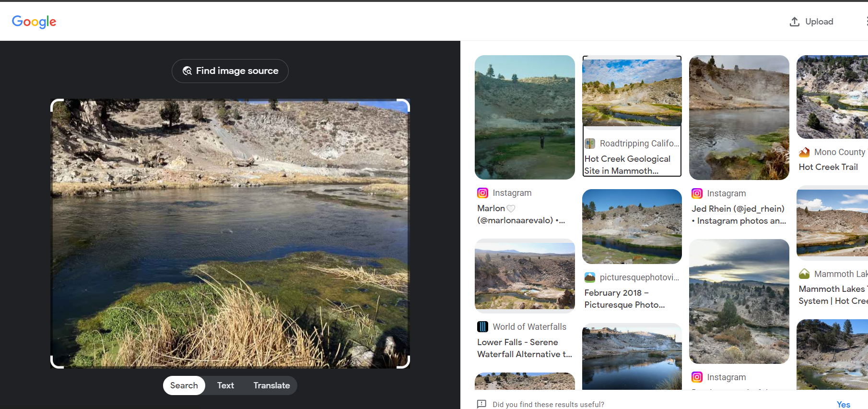Click the Instagram icon above Marlon result
Screen dimensions: 868x409
click(482, 193)
